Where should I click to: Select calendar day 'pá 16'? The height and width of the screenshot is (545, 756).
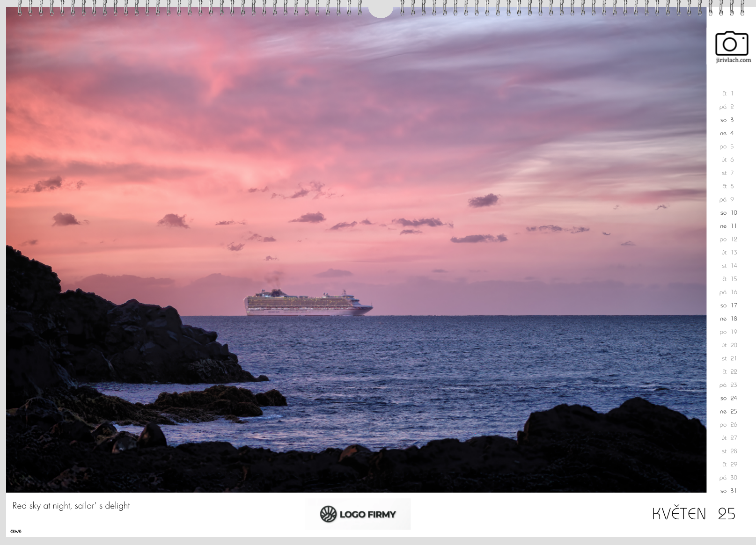pos(728,292)
